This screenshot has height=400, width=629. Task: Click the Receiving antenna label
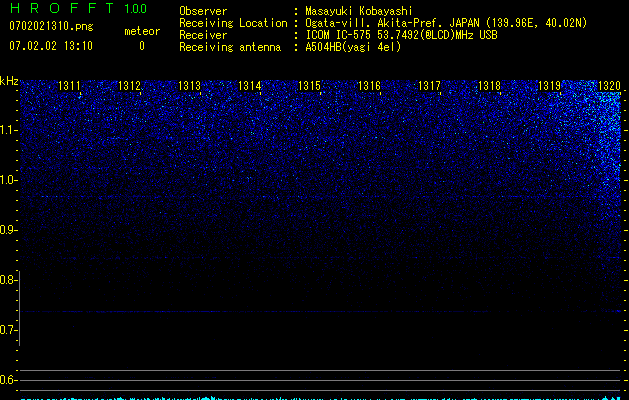[230, 47]
